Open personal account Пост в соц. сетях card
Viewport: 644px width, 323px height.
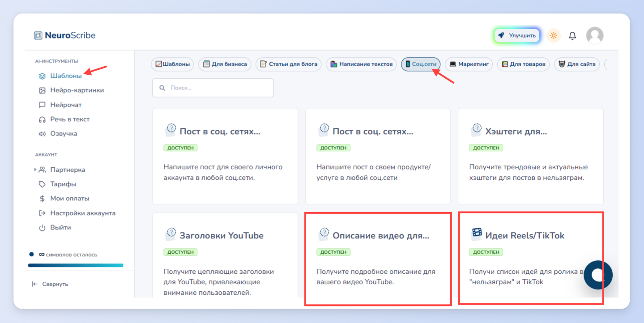click(225, 156)
